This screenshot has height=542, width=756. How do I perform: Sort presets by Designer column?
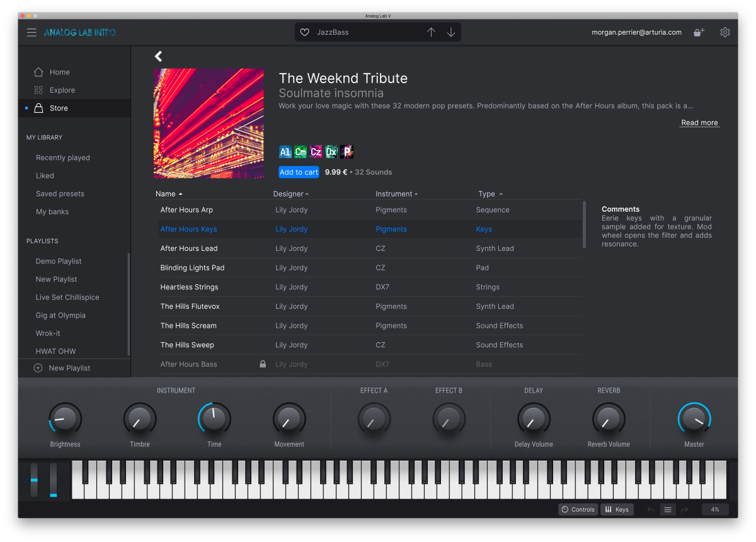point(290,194)
